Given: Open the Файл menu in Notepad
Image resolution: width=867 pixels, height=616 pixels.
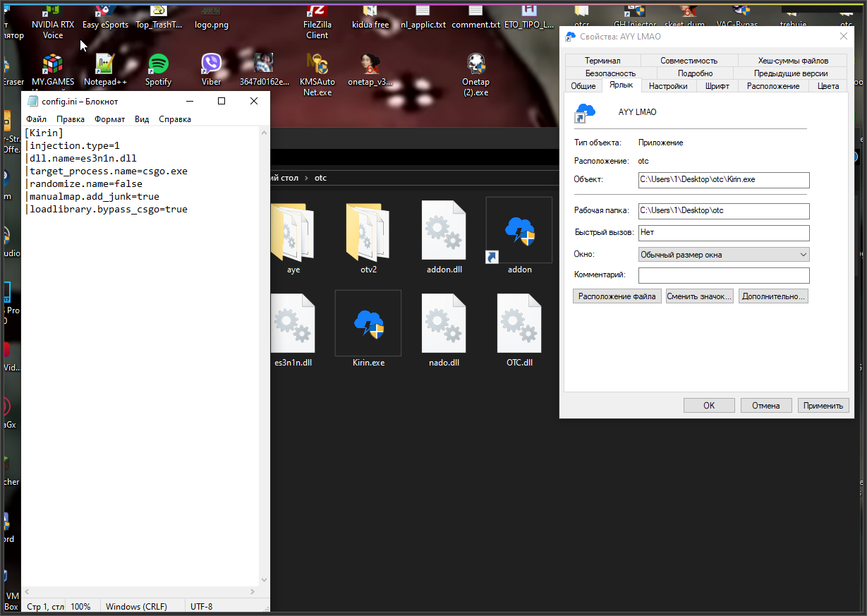Looking at the screenshot, I should coord(36,119).
